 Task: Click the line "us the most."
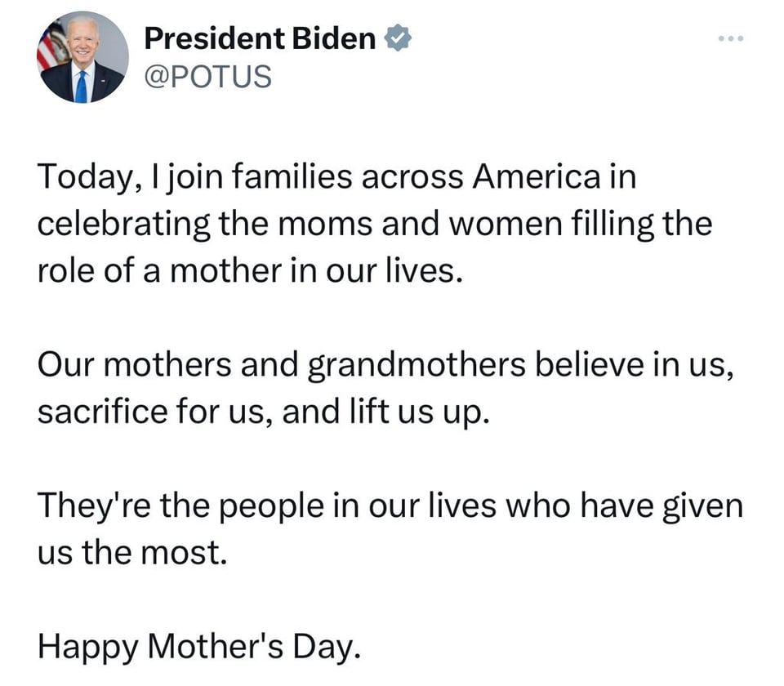pos(130,553)
